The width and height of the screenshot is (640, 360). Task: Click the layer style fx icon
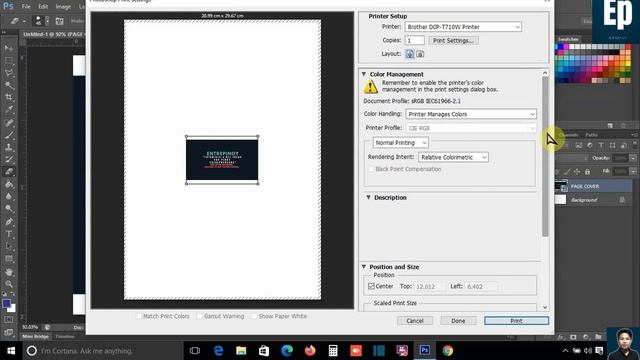561,337
